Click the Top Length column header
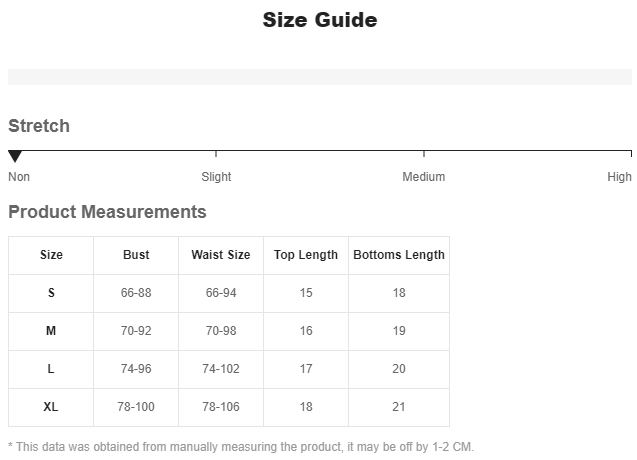637x460 pixels. tap(306, 255)
